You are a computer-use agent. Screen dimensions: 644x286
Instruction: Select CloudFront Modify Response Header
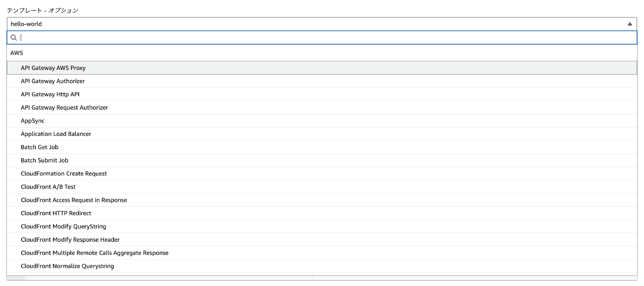[x=322, y=239]
